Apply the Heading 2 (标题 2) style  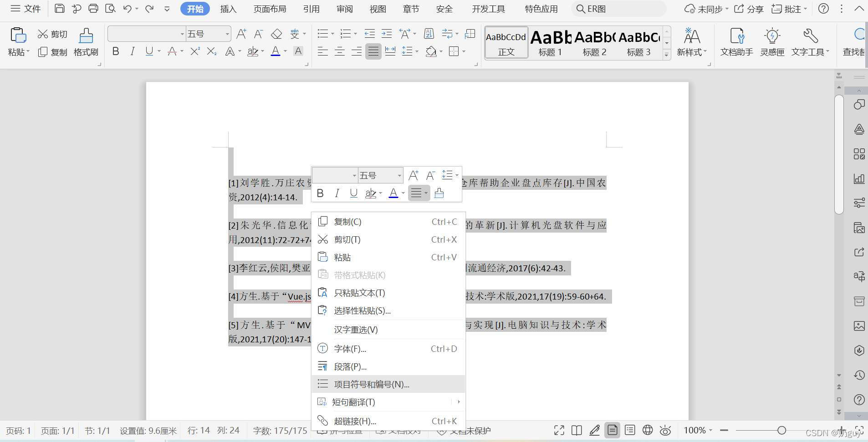click(594, 43)
